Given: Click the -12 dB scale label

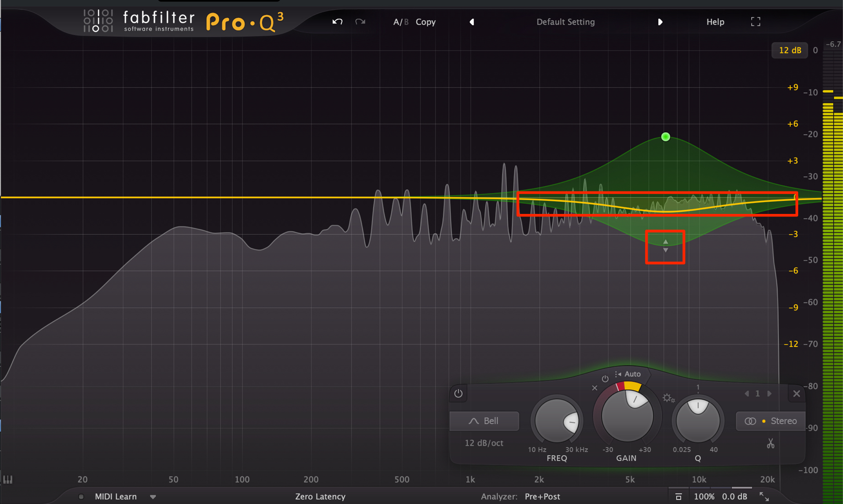Looking at the screenshot, I should click(791, 344).
